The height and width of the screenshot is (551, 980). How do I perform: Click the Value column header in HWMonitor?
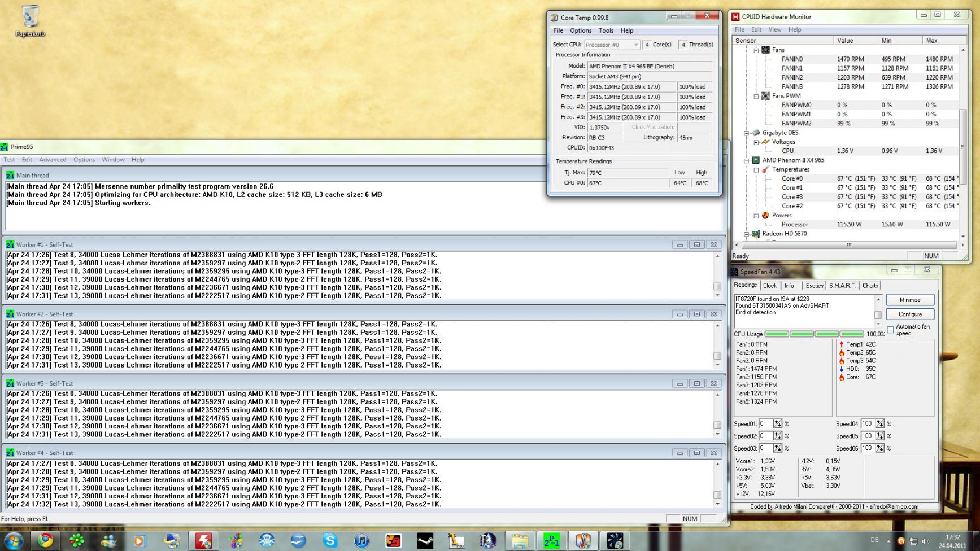(856, 41)
